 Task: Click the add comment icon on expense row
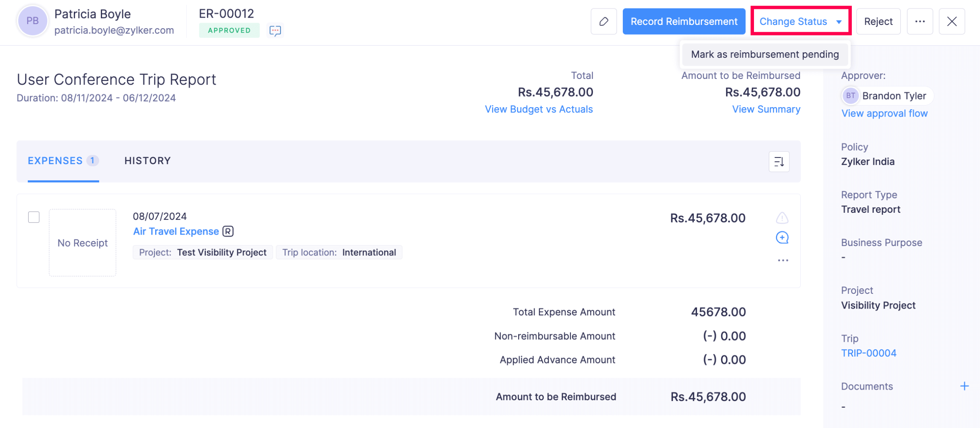[x=782, y=238]
